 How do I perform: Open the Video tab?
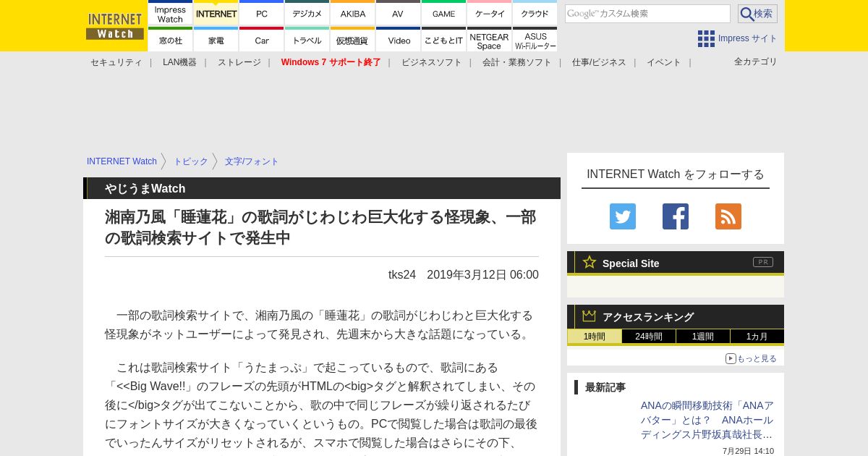[399, 40]
